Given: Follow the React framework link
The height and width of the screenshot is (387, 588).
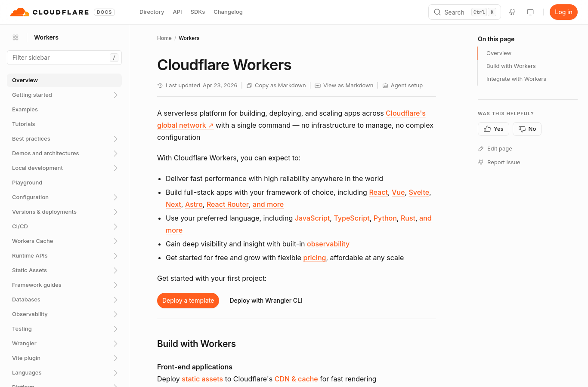Looking at the screenshot, I should [x=378, y=193].
